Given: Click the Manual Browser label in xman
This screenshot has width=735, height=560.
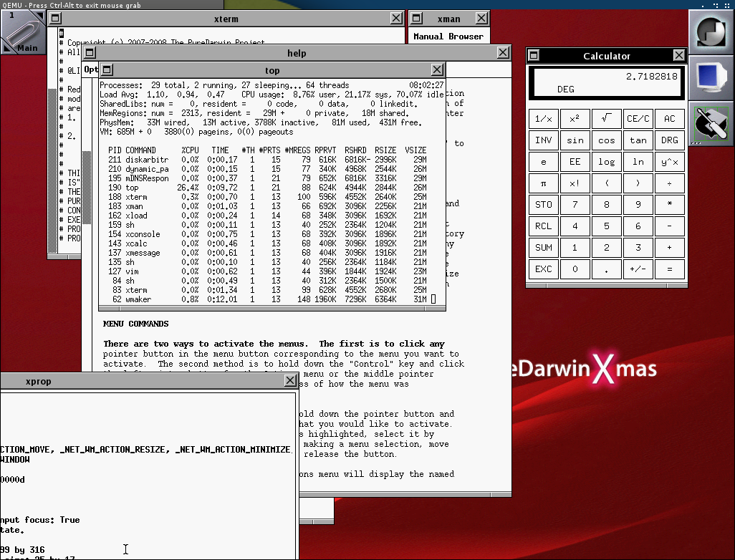Looking at the screenshot, I should (448, 37).
